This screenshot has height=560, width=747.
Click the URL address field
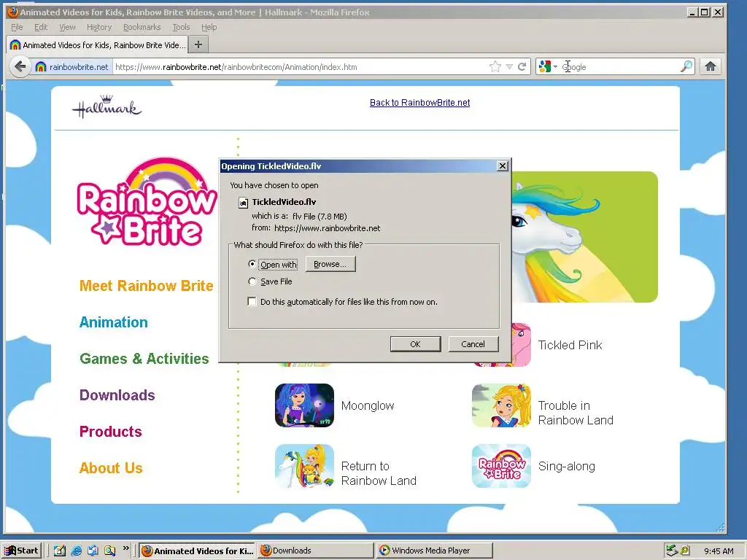(300, 66)
